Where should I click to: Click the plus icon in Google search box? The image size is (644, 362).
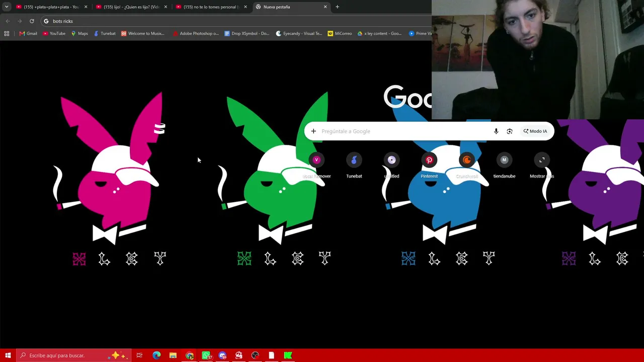(313, 131)
